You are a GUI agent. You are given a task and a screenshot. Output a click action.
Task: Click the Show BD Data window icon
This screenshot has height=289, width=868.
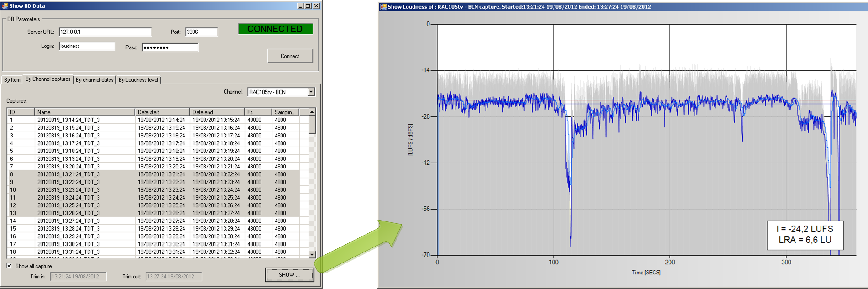point(5,6)
